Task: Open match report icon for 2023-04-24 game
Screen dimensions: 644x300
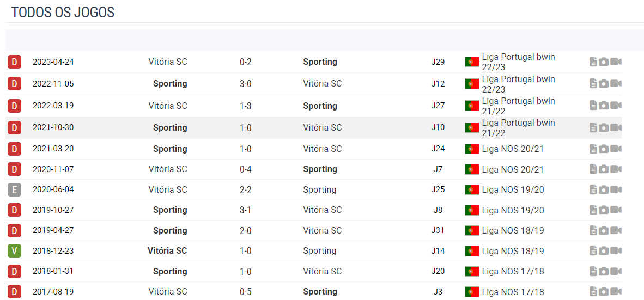Action: pyautogui.click(x=593, y=62)
